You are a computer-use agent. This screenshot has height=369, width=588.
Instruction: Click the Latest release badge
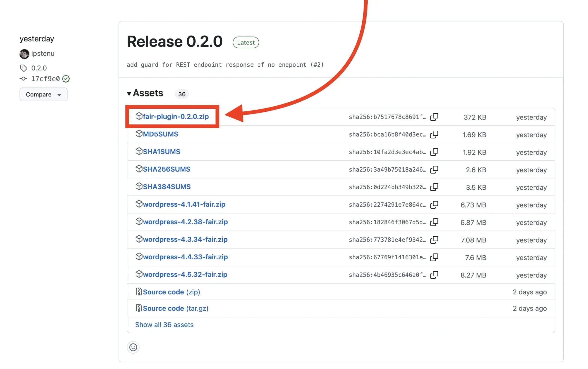click(x=246, y=42)
